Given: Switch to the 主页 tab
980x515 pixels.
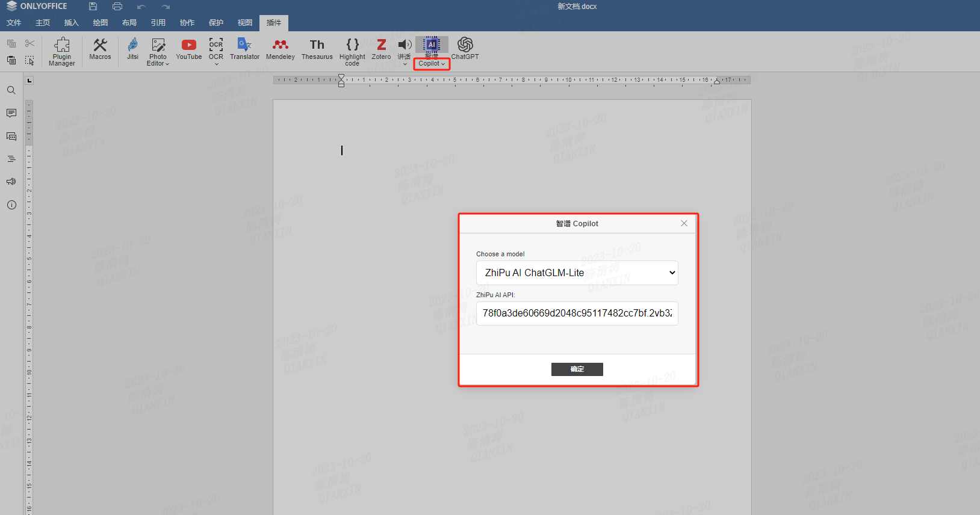Looking at the screenshot, I should tap(43, 23).
